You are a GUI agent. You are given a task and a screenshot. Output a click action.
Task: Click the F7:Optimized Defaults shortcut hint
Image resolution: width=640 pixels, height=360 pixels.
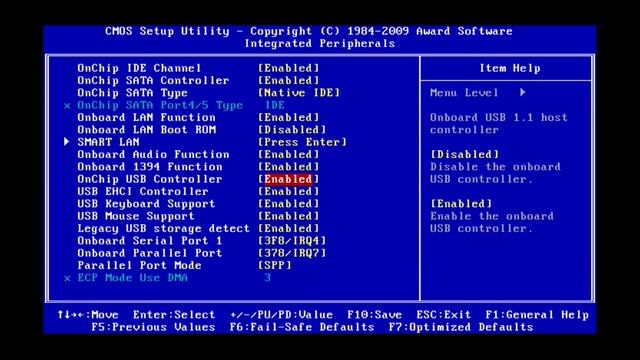(461, 327)
